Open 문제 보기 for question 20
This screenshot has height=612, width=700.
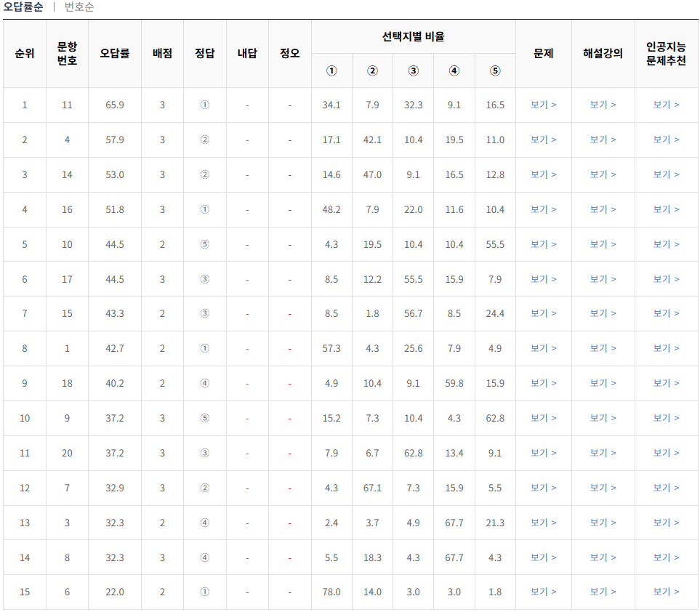(x=544, y=453)
